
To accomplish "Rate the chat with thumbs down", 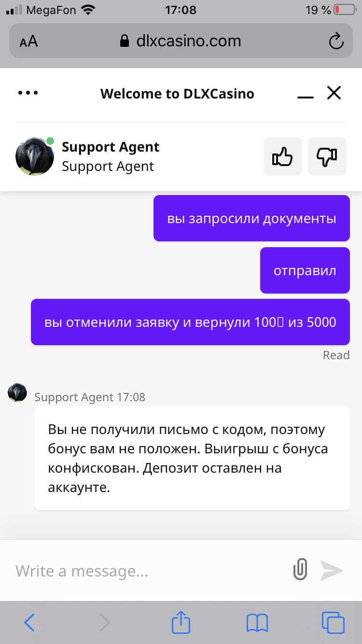I will (327, 156).
